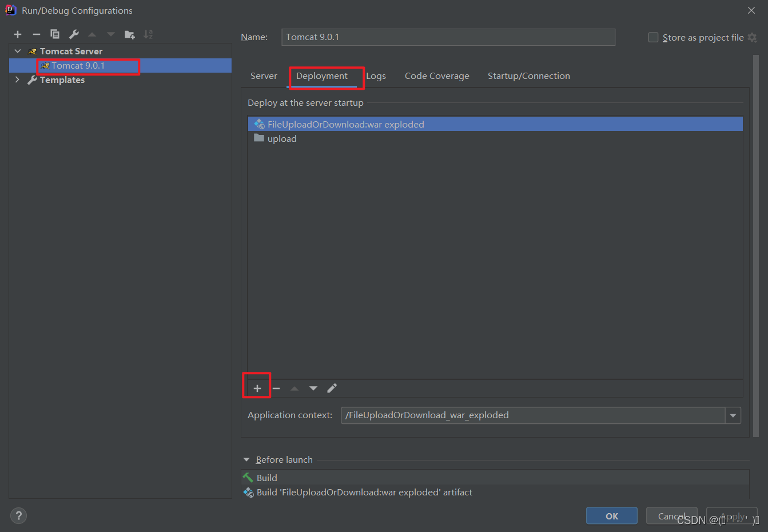This screenshot has width=768, height=532.
Task: Move configuration down in left toolbar
Action: point(111,34)
